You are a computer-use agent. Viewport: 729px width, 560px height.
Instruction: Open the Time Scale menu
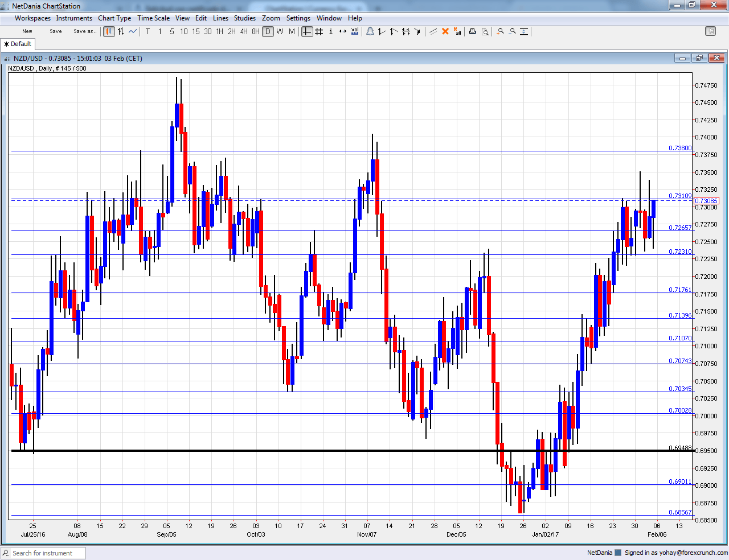[153, 18]
